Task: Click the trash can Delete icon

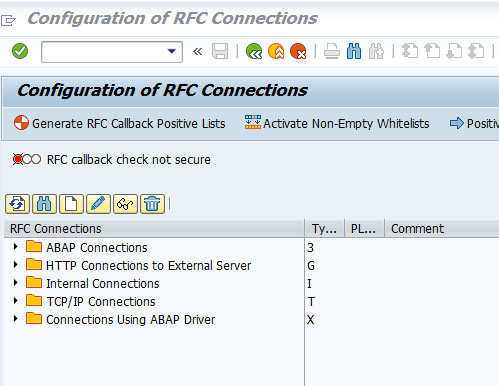Action: pyautogui.click(x=152, y=204)
